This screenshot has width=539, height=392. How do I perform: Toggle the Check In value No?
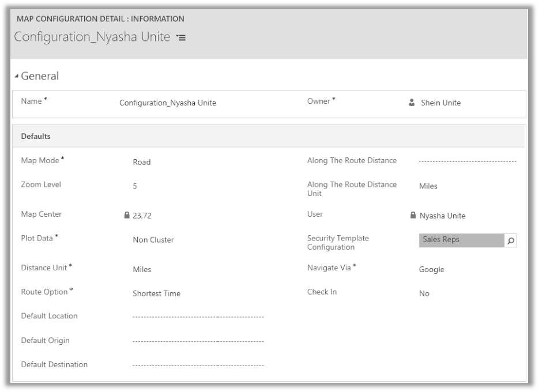coord(424,293)
